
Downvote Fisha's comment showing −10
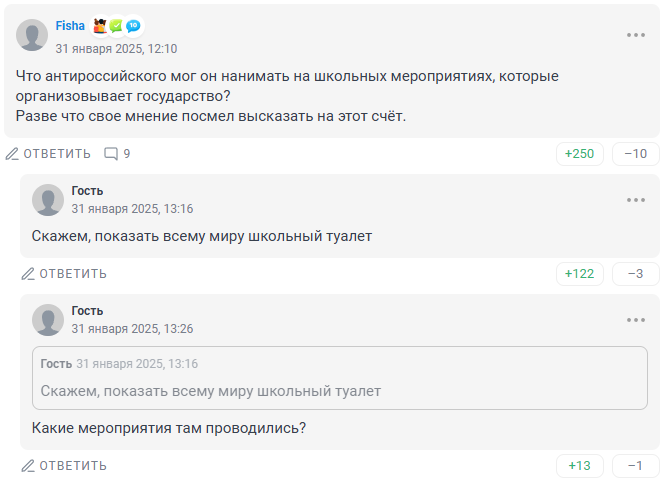pyautogui.click(x=635, y=154)
